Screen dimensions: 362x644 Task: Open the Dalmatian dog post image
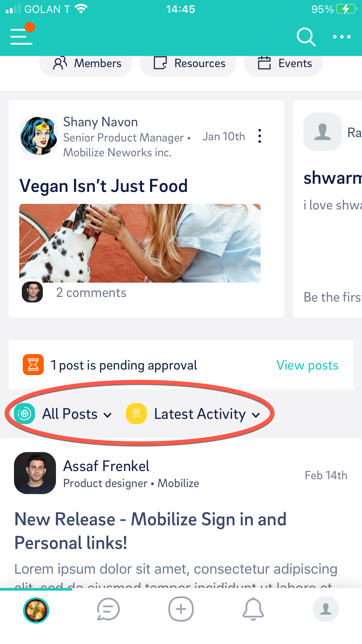click(140, 243)
